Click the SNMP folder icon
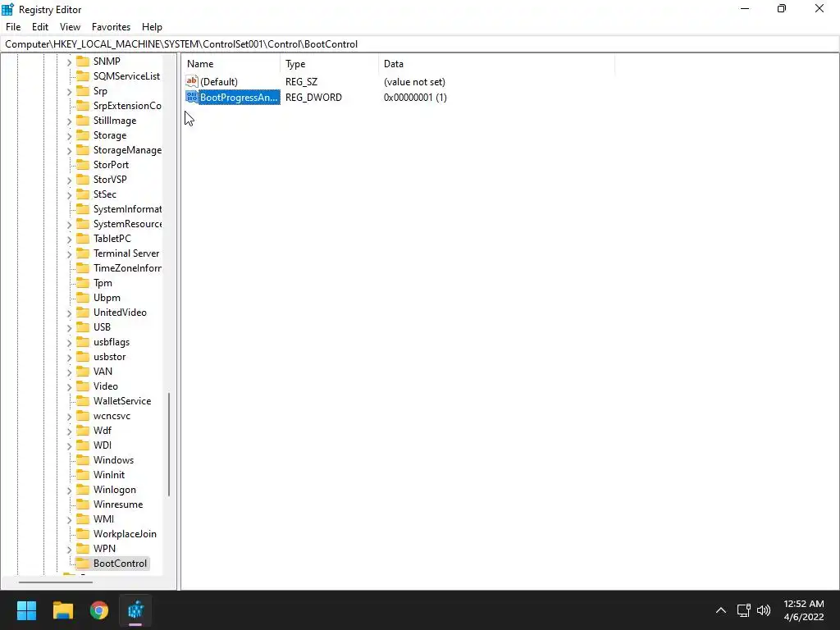Viewport: 840px width, 630px height. (83, 61)
